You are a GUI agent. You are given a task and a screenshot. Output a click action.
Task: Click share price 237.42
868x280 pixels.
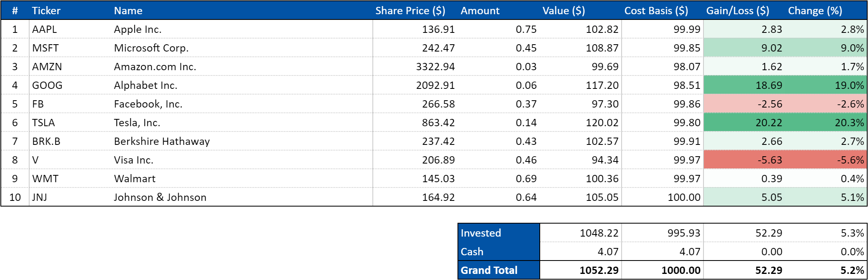pyautogui.click(x=415, y=141)
